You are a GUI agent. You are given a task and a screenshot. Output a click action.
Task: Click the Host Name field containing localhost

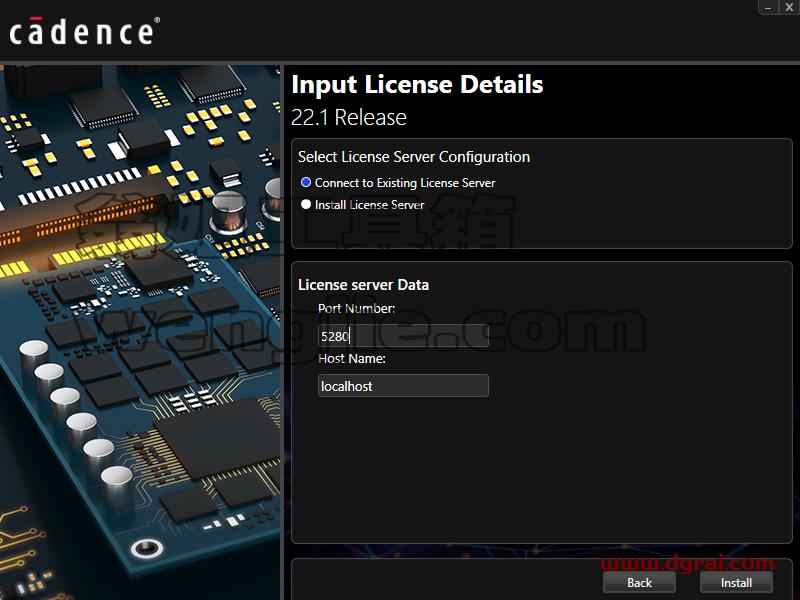tap(403, 386)
